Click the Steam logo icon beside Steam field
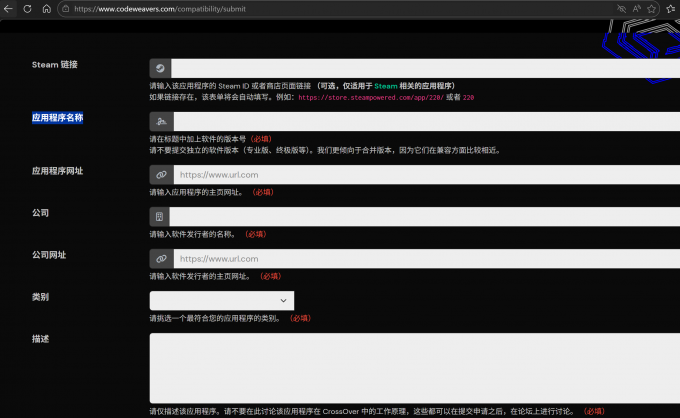 [x=160, y=68]
